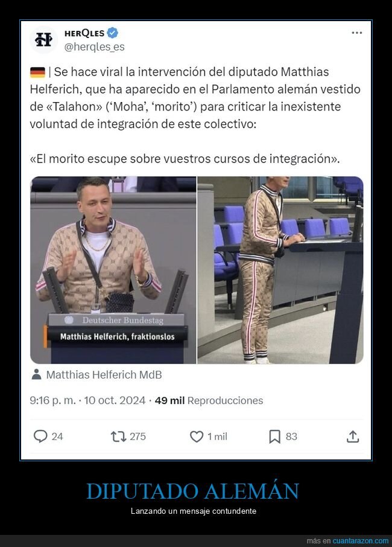Open left photo of speaker at podium
The image size is (392, 547).
113,270
